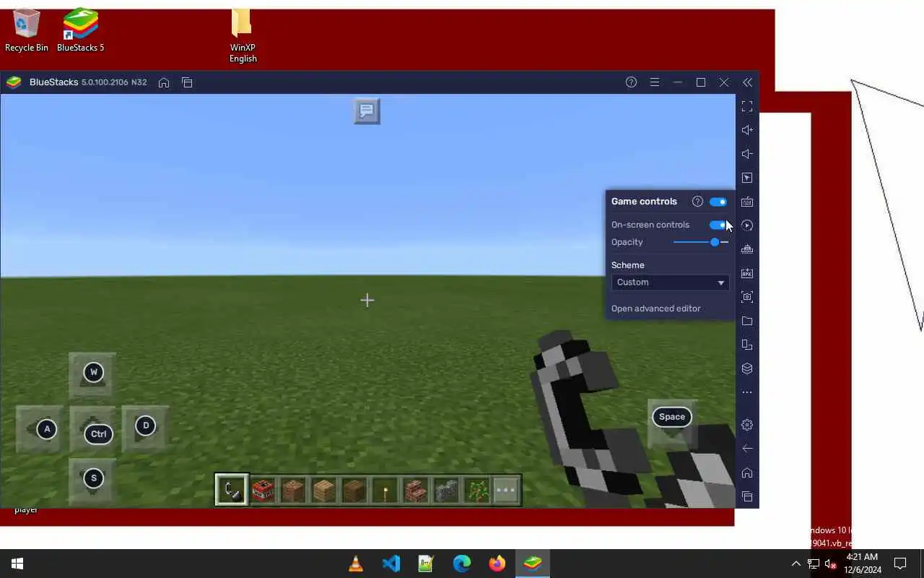Click the S backward movement key
Viewport: 924px width, 578px height.
coord(93,478)
